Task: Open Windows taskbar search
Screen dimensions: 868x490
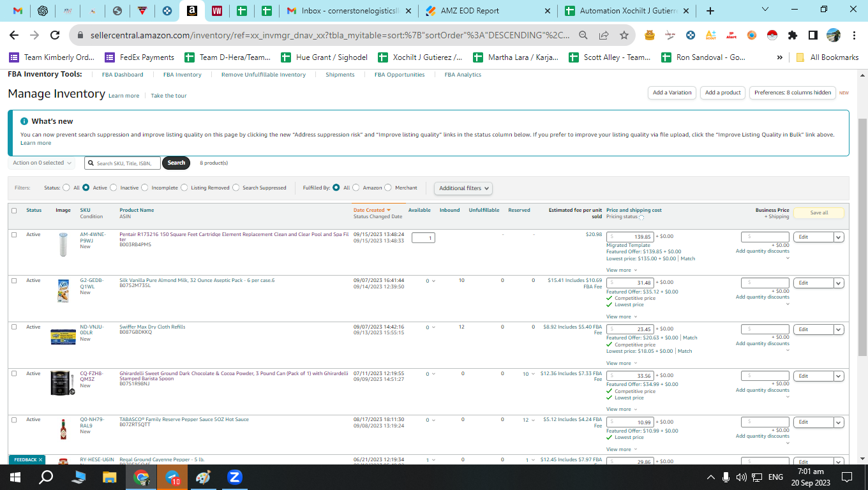Action: tap(47, 477)
